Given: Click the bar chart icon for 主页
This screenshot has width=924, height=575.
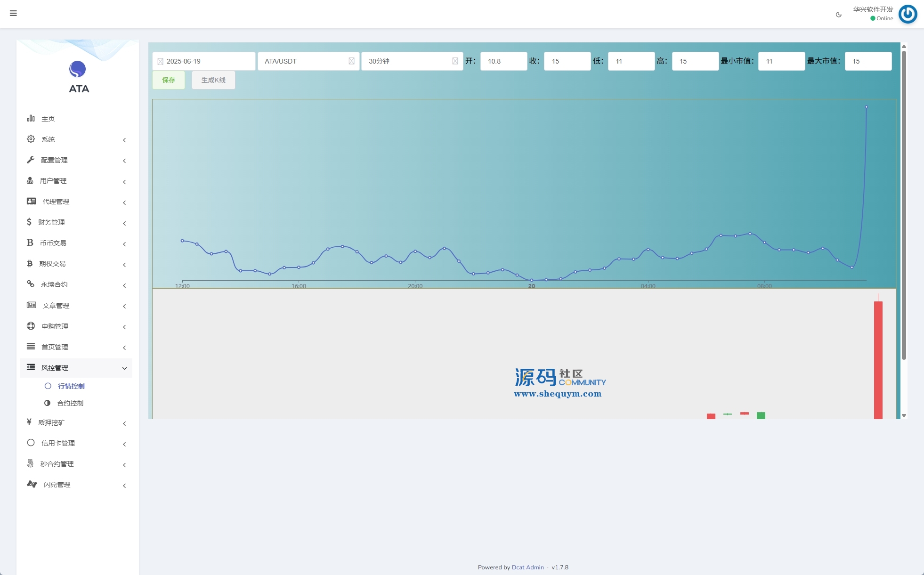Looking at the screenshot, I should [x=31, y=118].
